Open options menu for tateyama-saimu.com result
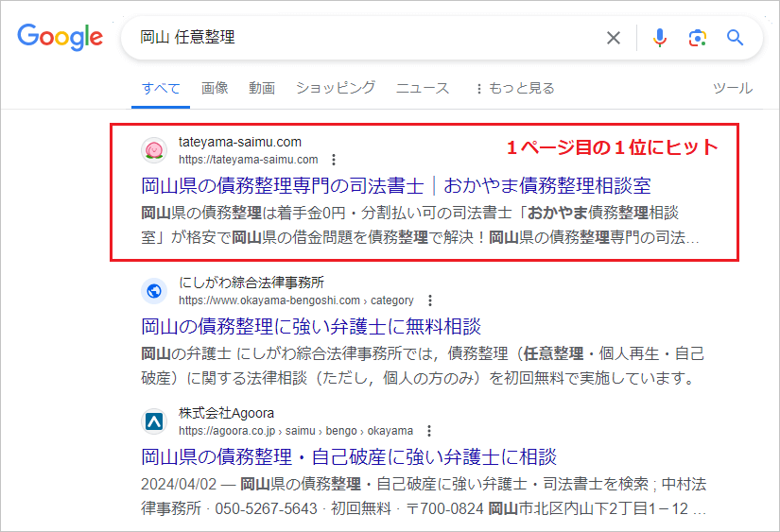 (334, 160)
